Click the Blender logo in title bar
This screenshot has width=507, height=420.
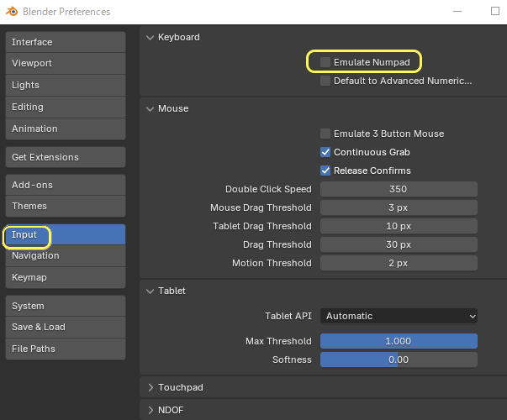tap(12, 12)
